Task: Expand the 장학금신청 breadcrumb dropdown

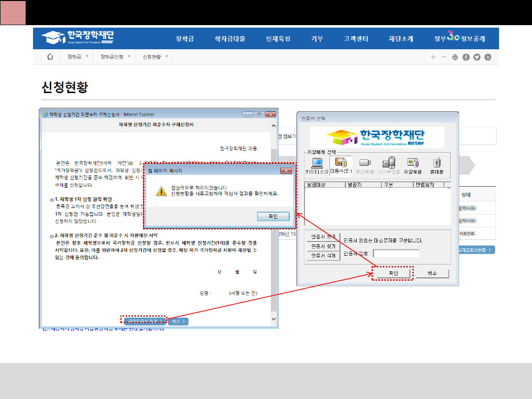Action: tap(116, 57)
